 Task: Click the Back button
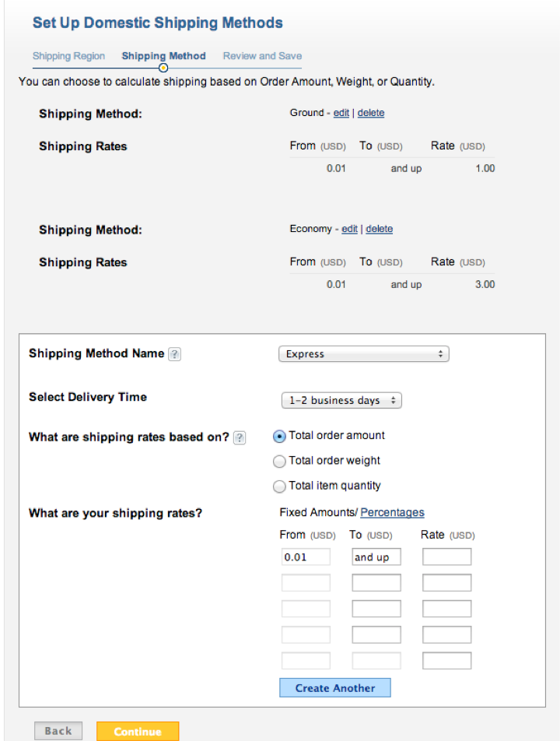[58, 731]
